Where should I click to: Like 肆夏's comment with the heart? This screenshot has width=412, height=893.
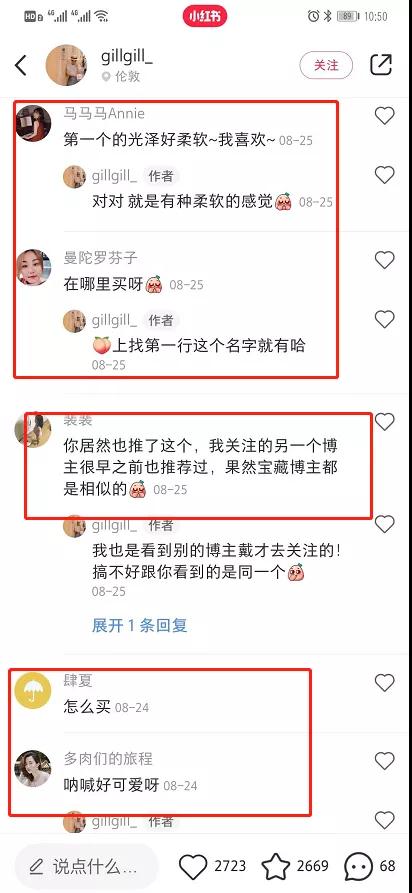(385, 682)
